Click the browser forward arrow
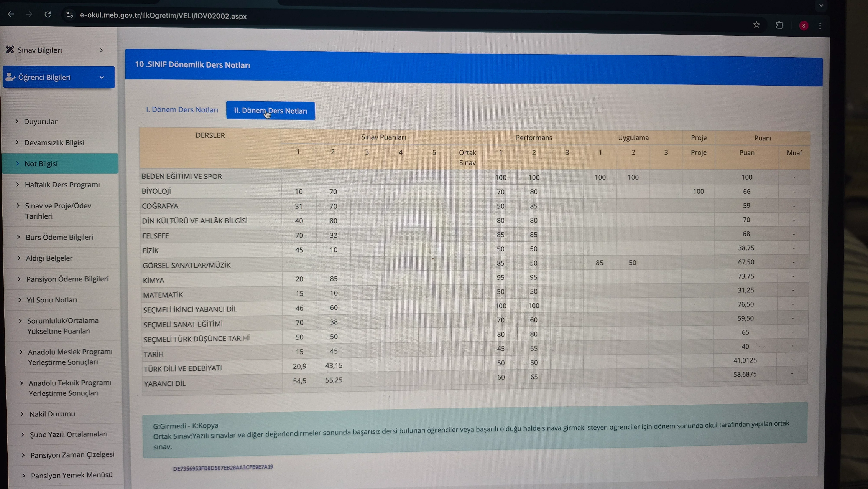This screenshot has height=489, width=868. [x=29, y=14]
